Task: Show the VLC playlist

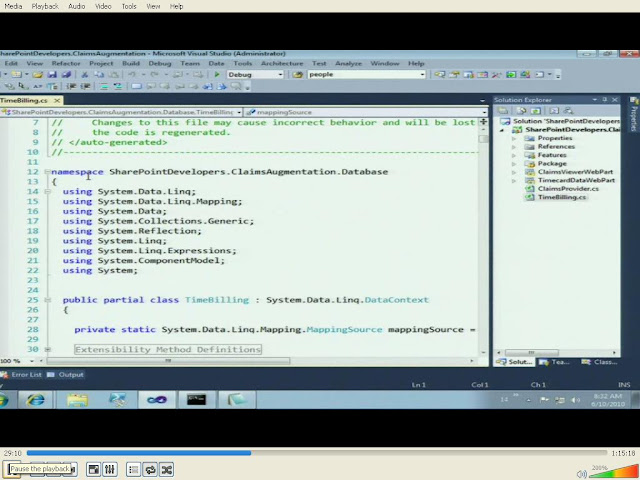Action: click(133, 469)
